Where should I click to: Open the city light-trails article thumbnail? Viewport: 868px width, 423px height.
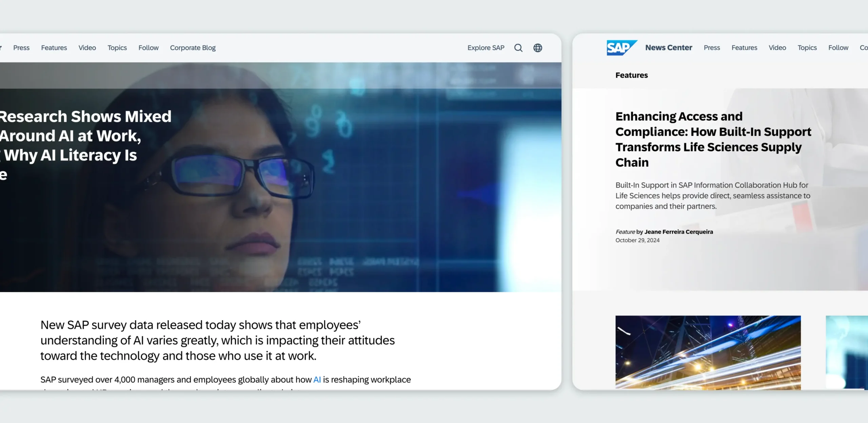pos(708,353)
